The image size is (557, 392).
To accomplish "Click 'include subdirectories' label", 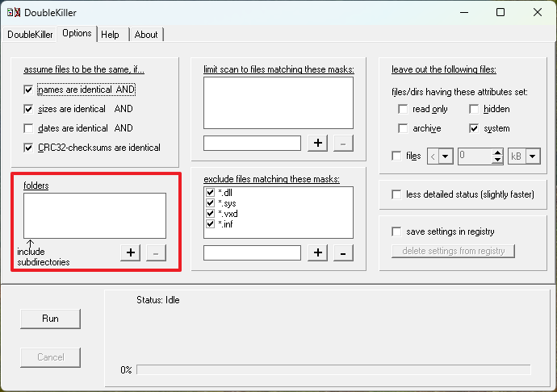I will pos(44,256).
